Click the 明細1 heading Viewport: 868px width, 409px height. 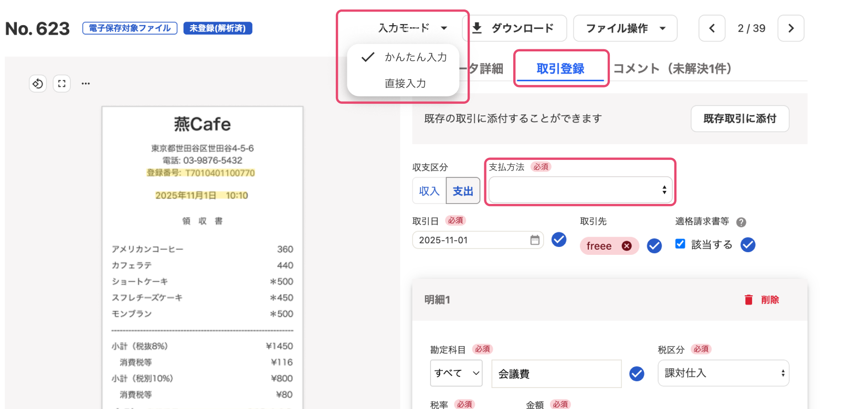click(437, 299)
